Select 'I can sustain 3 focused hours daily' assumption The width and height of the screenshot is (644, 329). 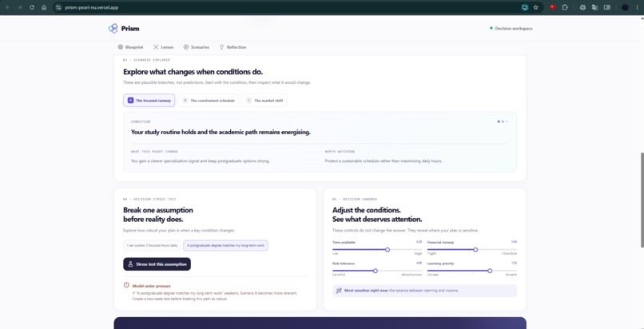tap(152, 245)
